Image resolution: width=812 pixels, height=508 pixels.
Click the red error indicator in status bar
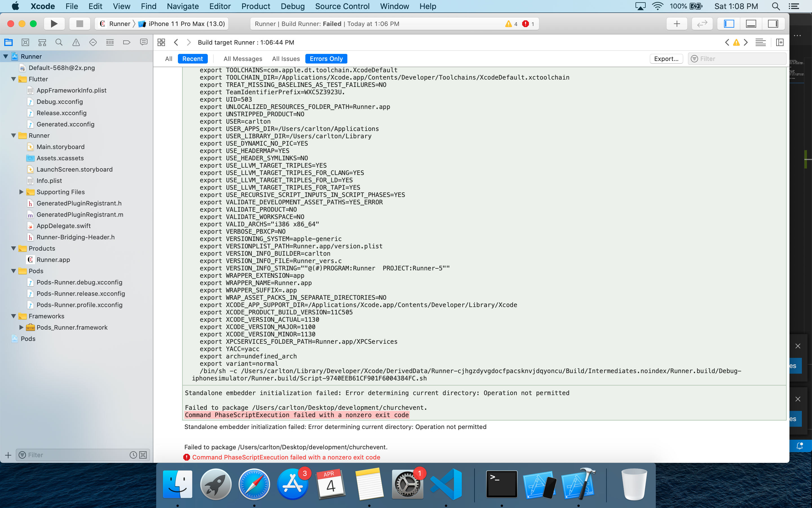point(528,24)
